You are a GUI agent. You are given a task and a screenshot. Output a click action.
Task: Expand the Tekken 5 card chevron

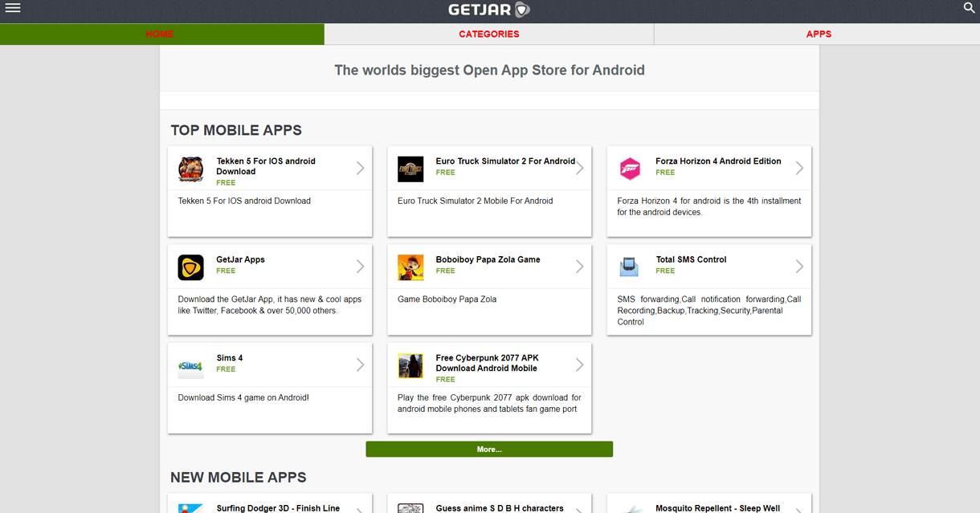360,168
